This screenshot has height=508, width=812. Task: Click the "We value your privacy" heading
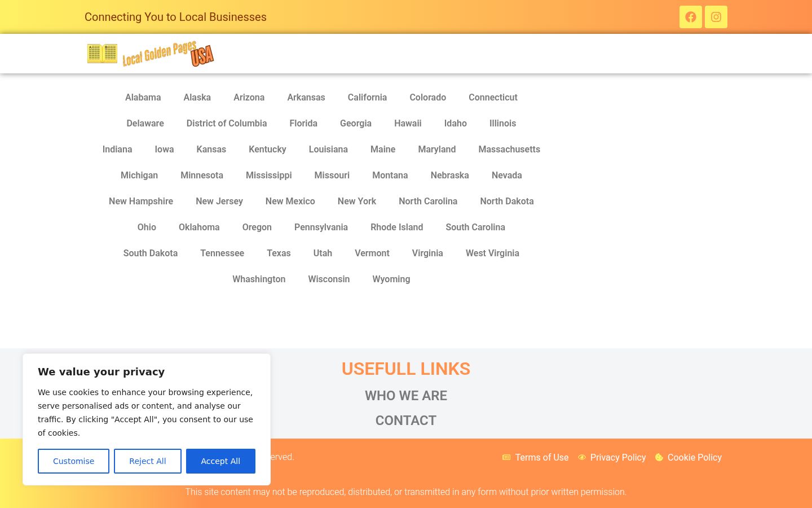pyautogui.click(x=101, y=371)
